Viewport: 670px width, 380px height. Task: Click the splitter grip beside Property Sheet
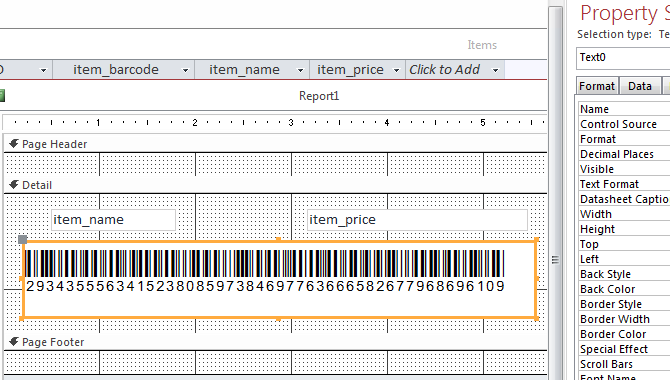555,259
